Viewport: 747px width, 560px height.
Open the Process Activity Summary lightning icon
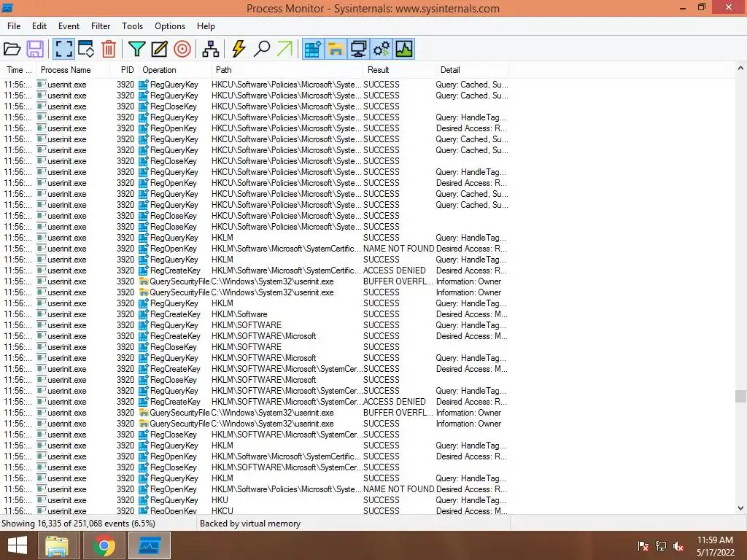(x=239, y=49)
